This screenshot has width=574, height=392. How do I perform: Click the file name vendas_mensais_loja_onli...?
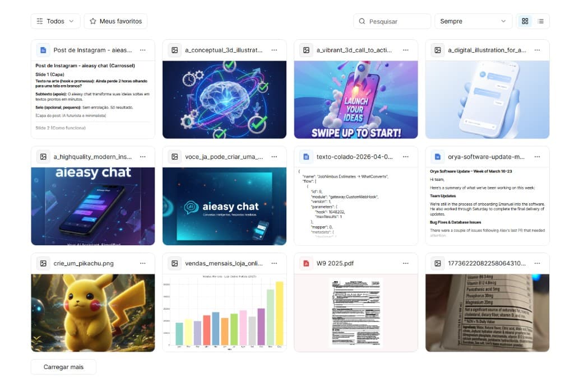coord(224,263)
